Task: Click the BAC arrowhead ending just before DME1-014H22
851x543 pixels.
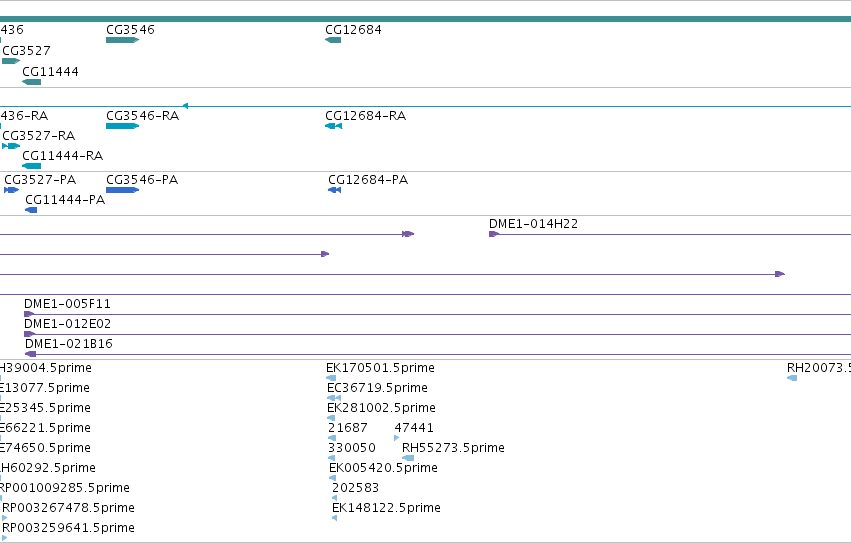Action: [408, 234]
